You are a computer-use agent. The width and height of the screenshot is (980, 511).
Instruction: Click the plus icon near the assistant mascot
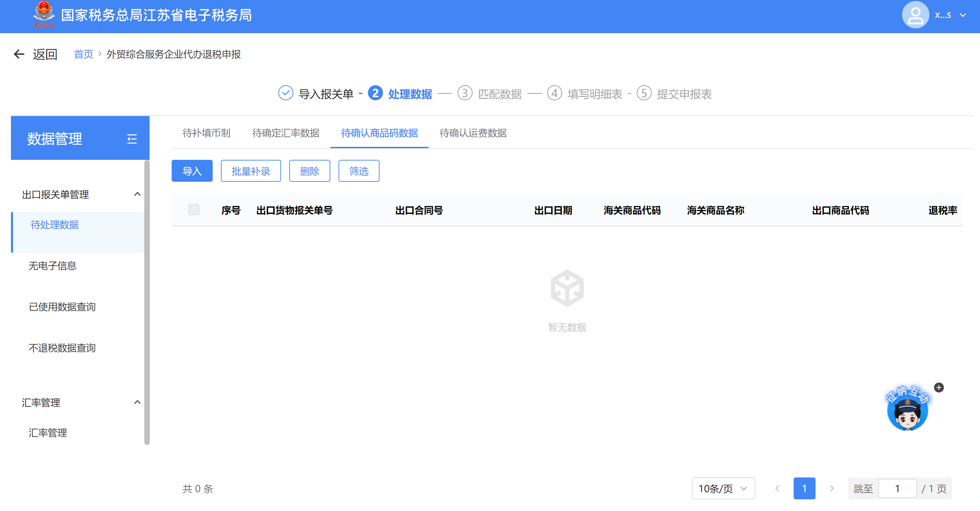(939, 388)
